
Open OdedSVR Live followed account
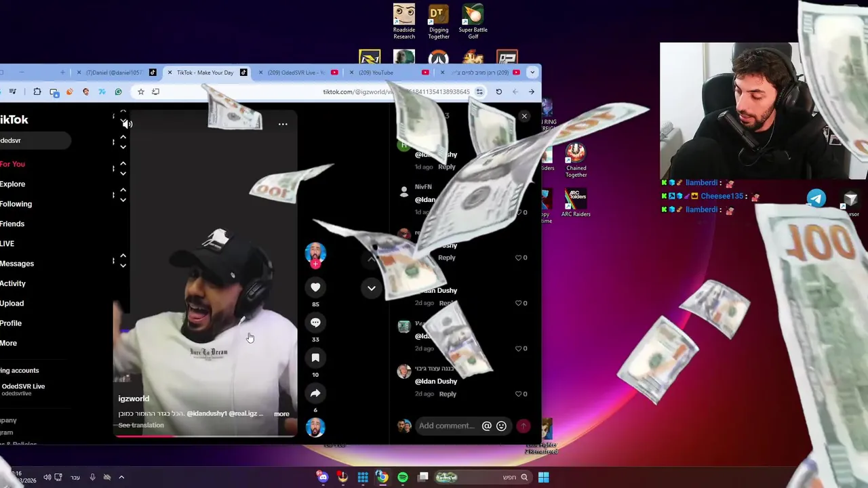(22, 389)
